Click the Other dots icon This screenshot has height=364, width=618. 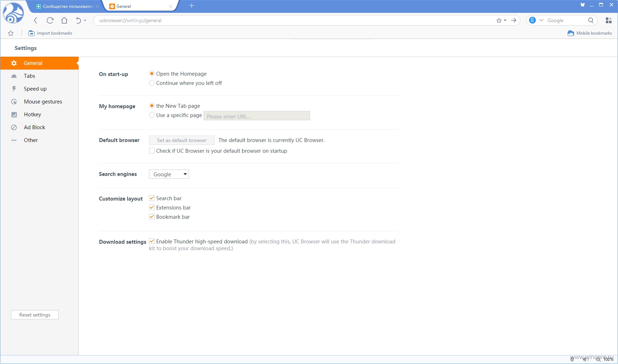pos(14,140)
